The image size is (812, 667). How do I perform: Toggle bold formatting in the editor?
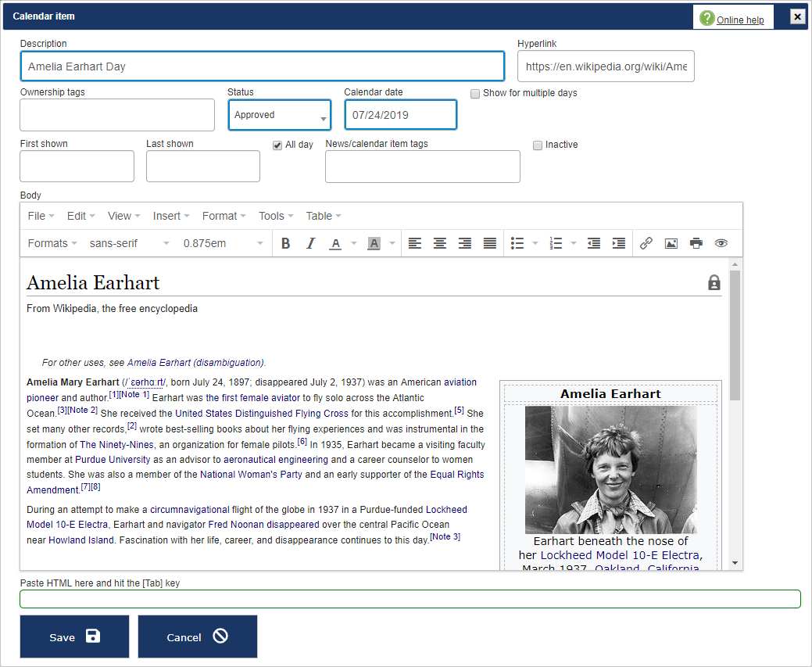point(285,243)
